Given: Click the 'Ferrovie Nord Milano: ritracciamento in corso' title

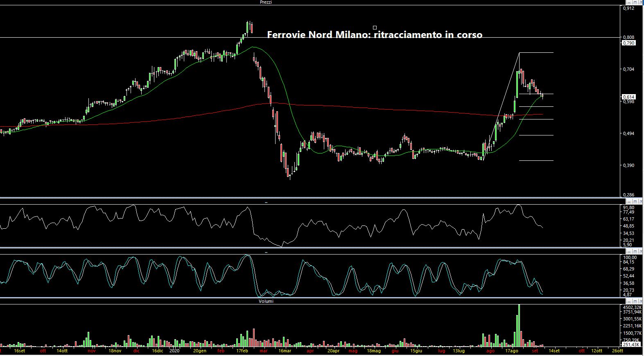Looking at the screenshot, I should 375,35.
